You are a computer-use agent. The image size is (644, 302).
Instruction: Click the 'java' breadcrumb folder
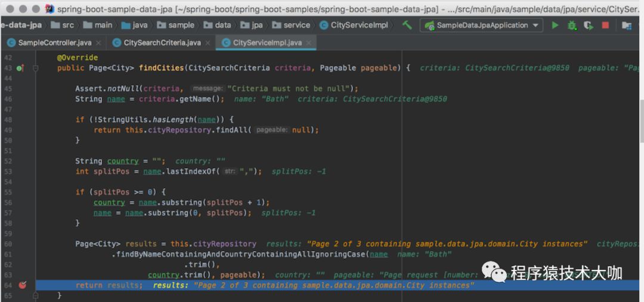[140, 25]
